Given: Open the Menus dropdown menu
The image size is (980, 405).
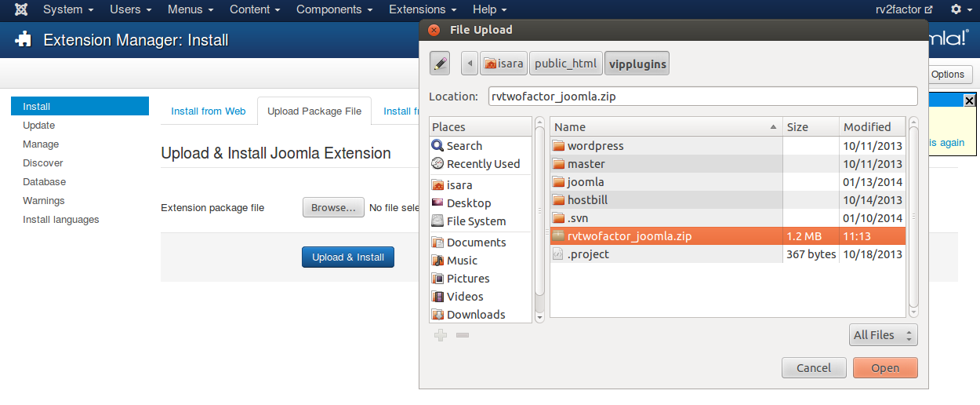Looking at the screenshot, I should (x=191, y=9).
